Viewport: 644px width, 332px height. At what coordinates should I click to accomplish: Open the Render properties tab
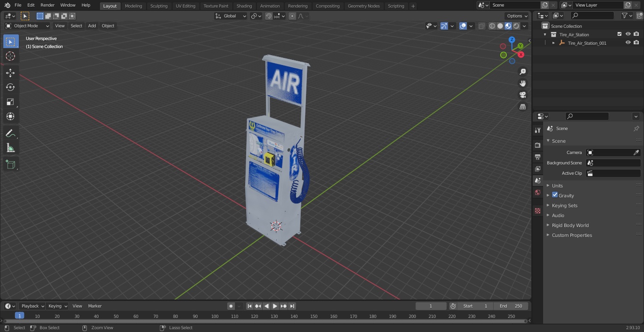click(x=537, y=145)
